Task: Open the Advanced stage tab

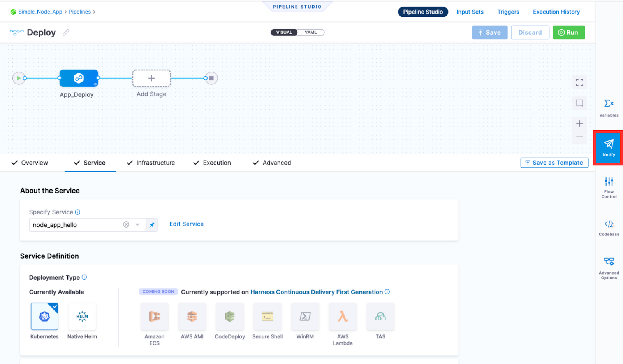Action: point(272,163)
